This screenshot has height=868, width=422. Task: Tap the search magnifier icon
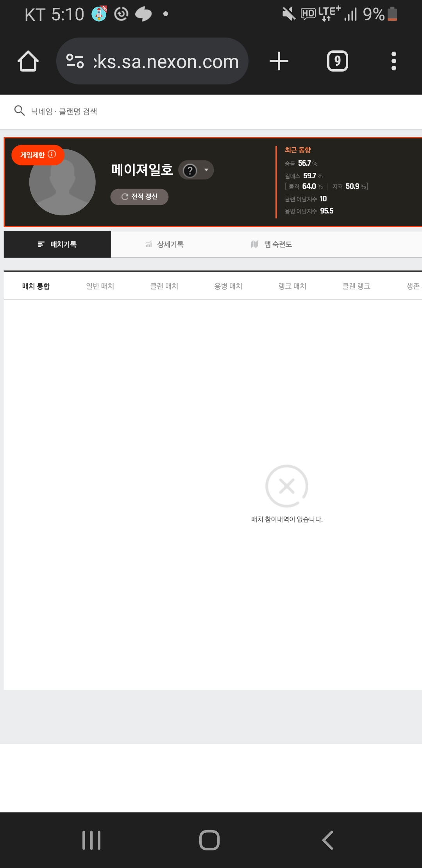click(x=19, y=111)
